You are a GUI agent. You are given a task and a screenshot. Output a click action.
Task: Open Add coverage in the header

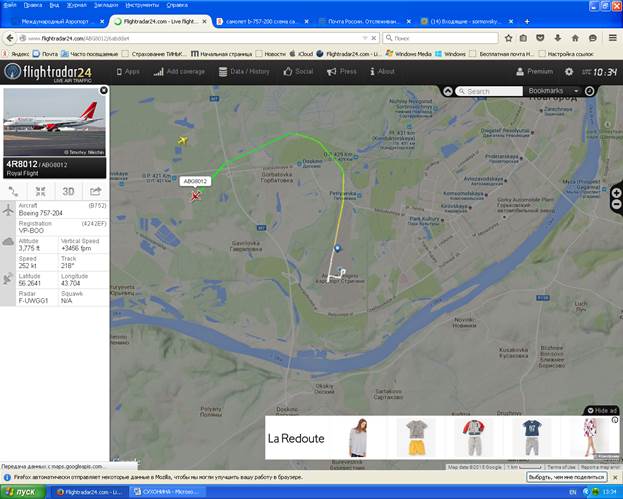click(x=179, y=72)
